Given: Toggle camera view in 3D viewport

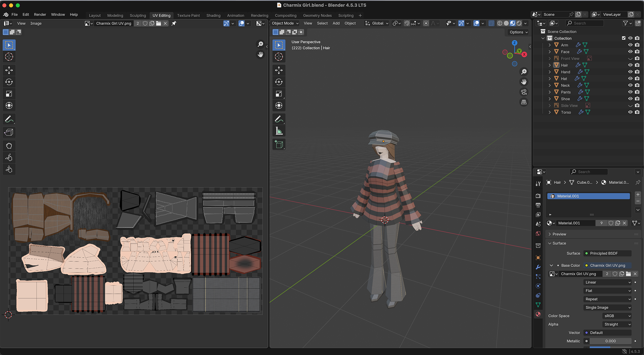Looking at the screenshot, I should coord(524,92).
